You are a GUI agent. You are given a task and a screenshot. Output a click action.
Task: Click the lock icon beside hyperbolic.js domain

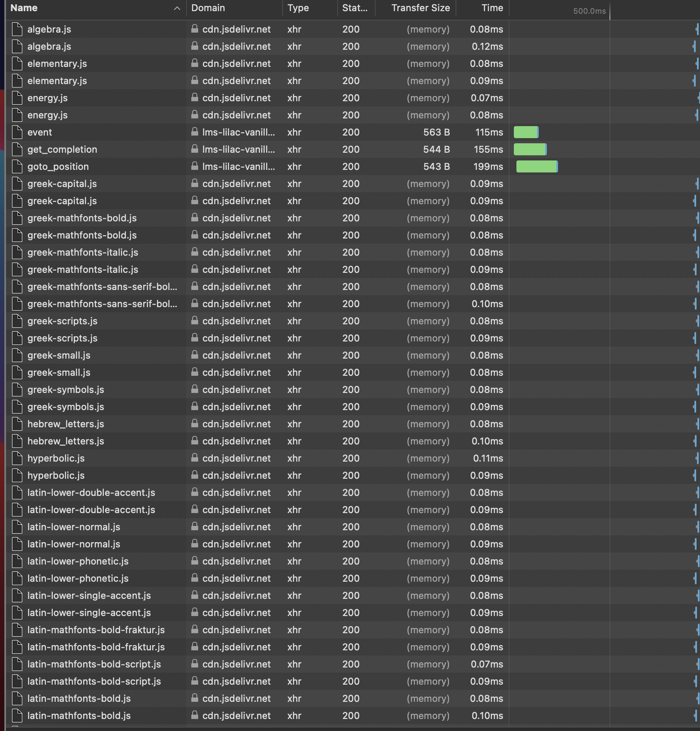tap(195, 458)
